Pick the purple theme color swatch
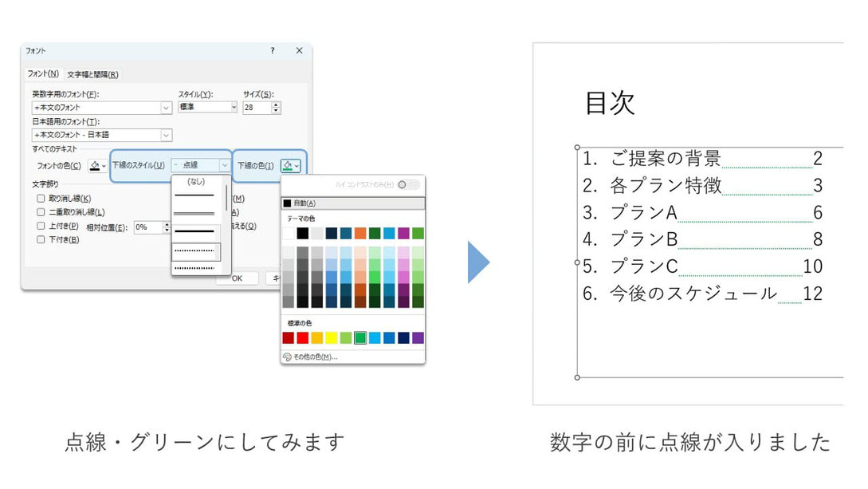The height and width of the screenshot is (489, 868). click(x=403, y=233)
